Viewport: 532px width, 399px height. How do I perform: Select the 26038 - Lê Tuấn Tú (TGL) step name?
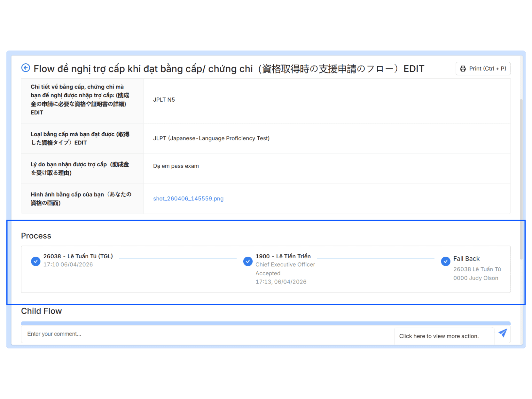78,256
